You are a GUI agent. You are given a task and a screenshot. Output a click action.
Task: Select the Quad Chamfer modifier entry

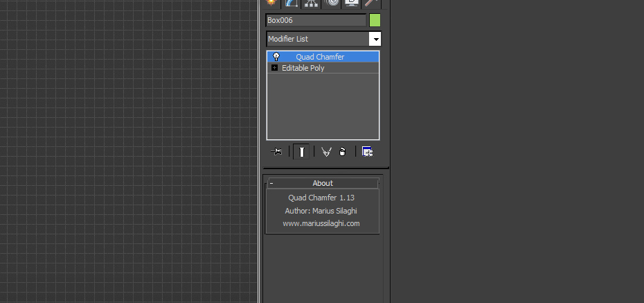pyautogui.click(x=323, y=57)
